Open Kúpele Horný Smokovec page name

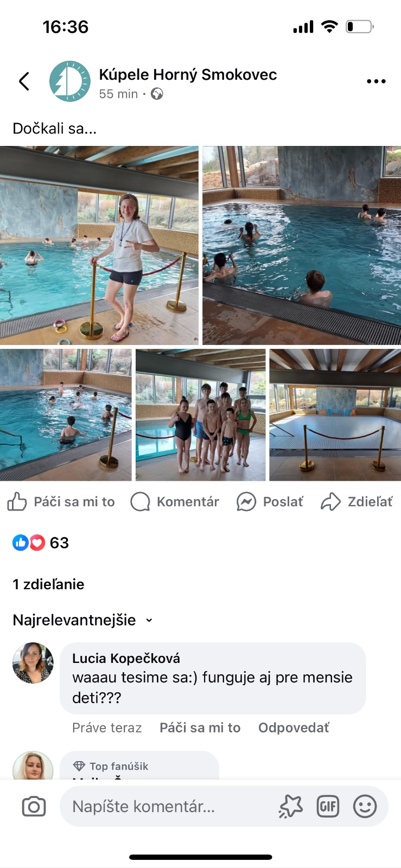tap(188, 74)
